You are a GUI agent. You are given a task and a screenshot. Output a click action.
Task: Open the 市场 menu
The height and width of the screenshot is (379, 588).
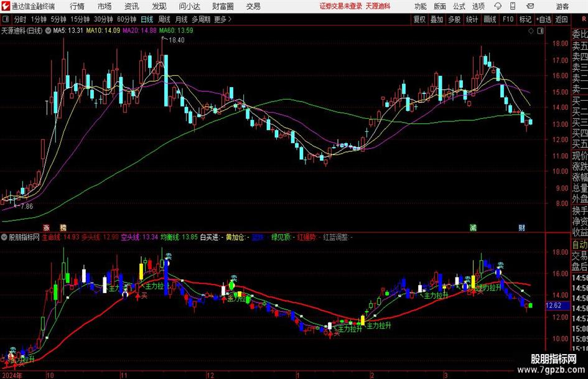pos(105,6)
